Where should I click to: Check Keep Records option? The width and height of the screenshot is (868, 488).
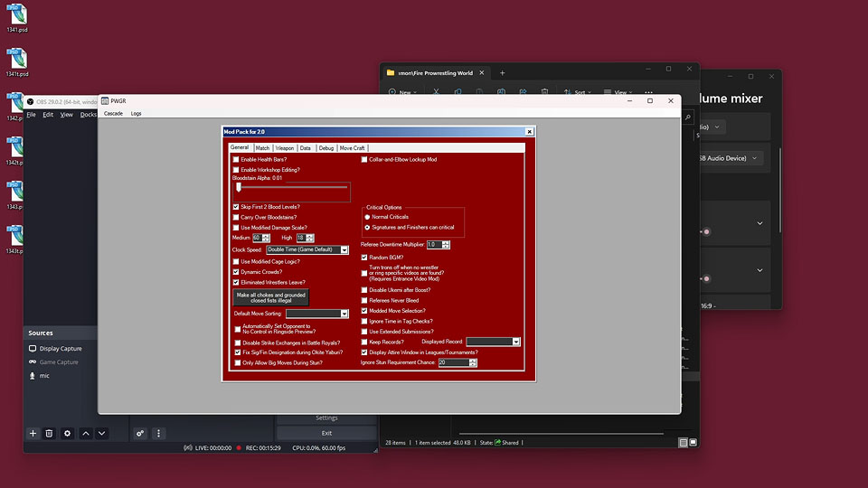tap(364, 342)
